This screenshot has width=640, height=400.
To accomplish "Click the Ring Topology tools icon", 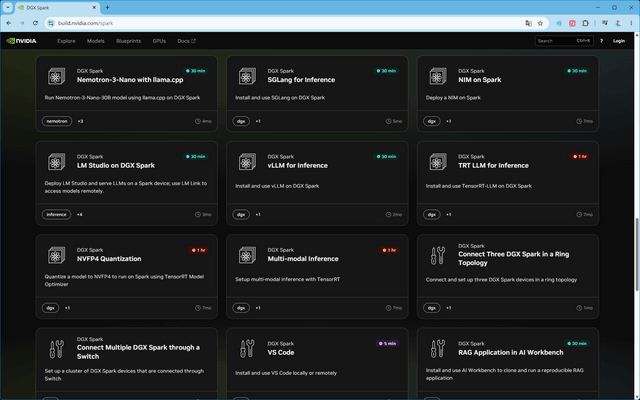I will (x=438, y=256).
